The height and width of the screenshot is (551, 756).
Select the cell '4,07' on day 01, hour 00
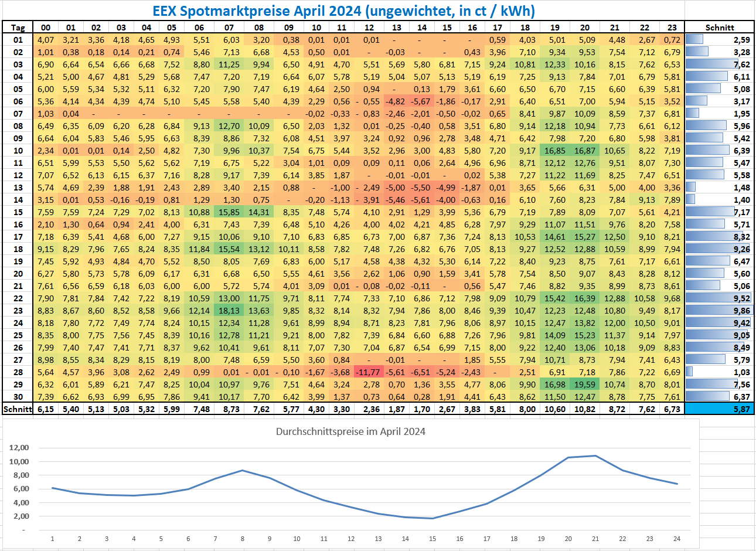(x=46, y=40)
